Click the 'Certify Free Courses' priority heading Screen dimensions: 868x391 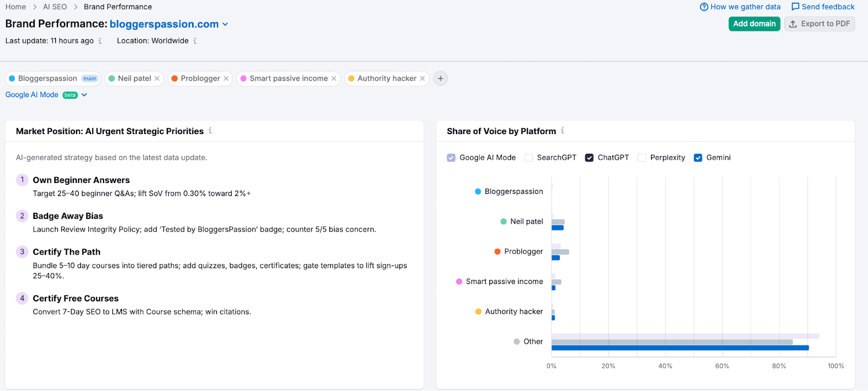[75, 299]
